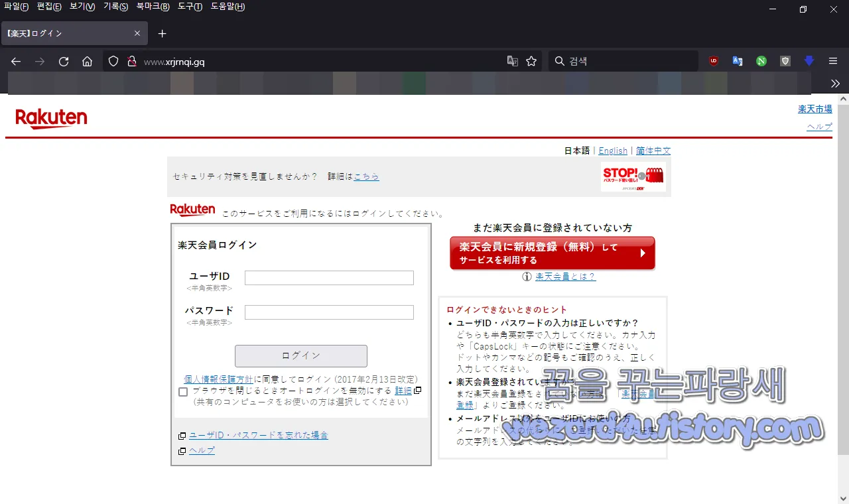Click the まだ楽天会員に登録されていない方 text

click(553, 228)
